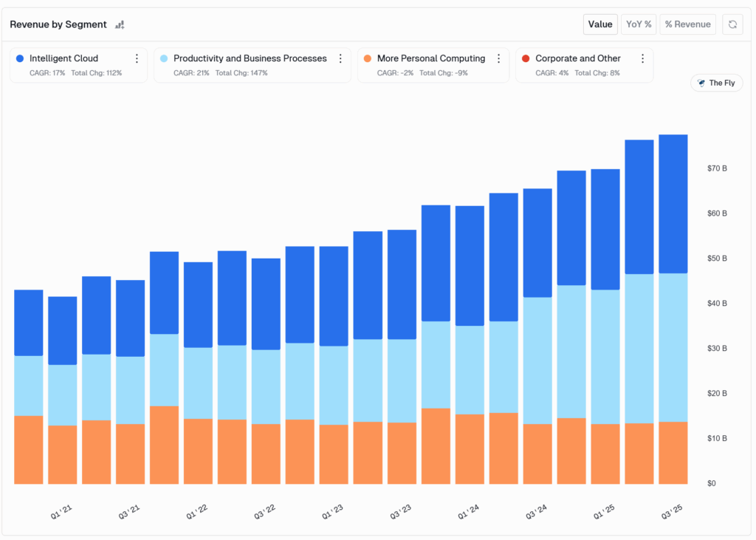756x540 pixels.
Task: Open Productivity and Business Processes options menu
Action: (340, 58)
